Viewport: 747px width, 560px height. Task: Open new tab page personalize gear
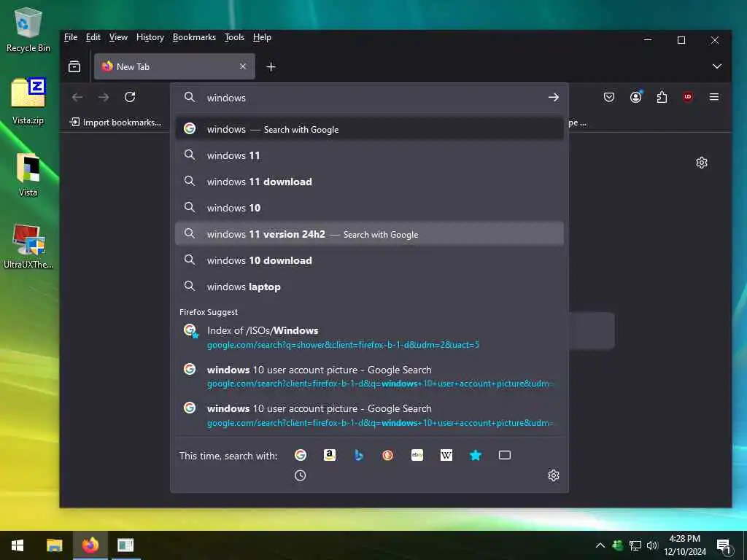701,163
